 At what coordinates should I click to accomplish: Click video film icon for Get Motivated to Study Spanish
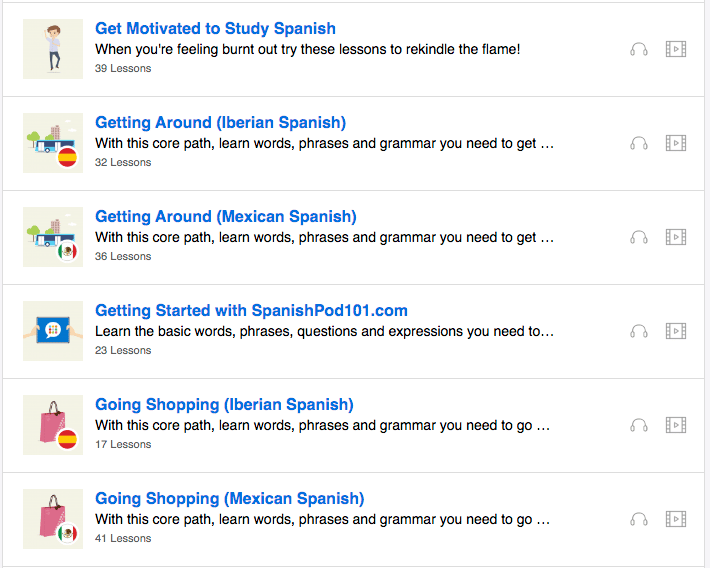(676, 49)
